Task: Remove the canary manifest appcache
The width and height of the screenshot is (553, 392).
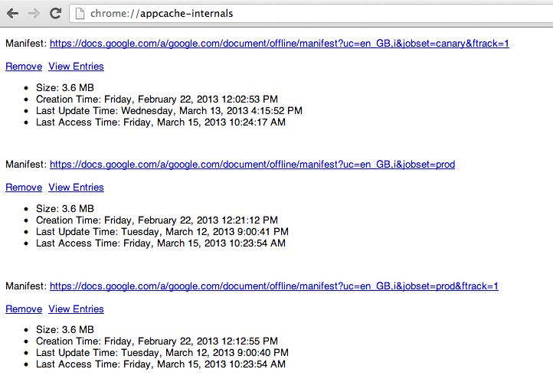Action: 24,67
